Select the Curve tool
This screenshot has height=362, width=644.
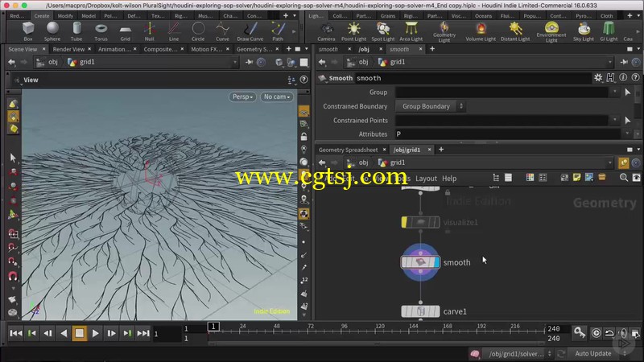click(x=223, y=31)
